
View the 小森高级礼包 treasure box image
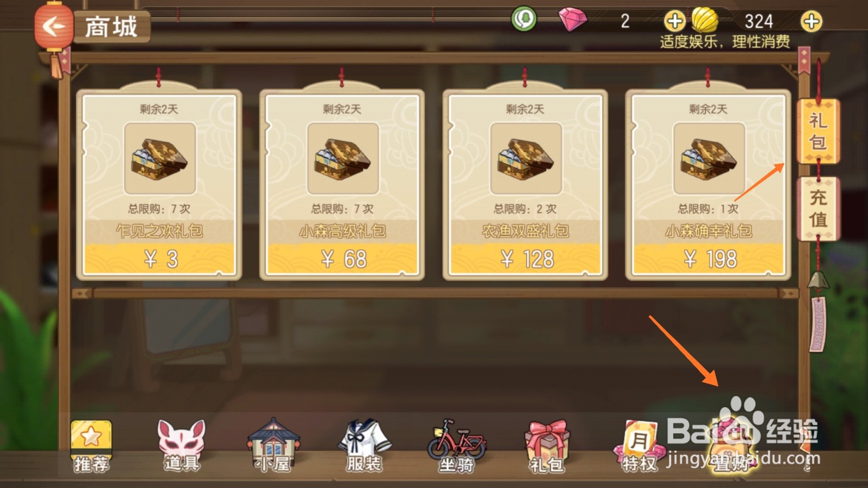tap(343, 158)
